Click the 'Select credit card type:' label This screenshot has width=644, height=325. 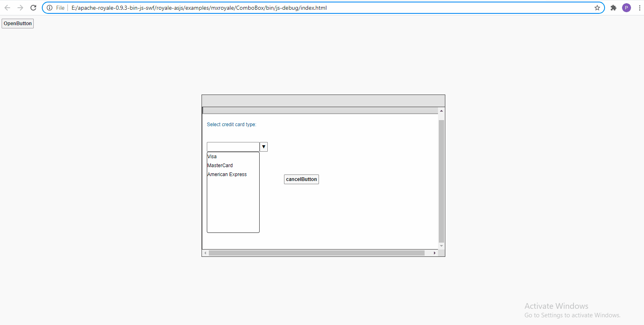point(232,125)
